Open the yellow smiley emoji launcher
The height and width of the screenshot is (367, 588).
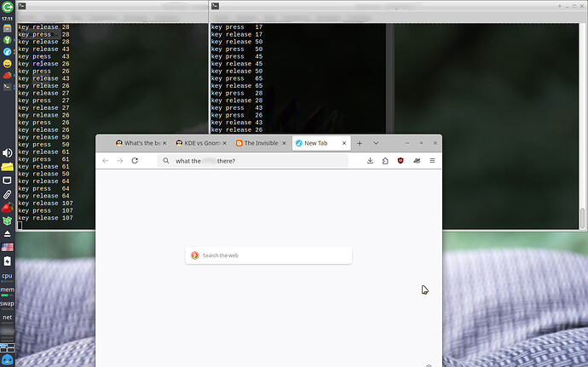point(7,64)
